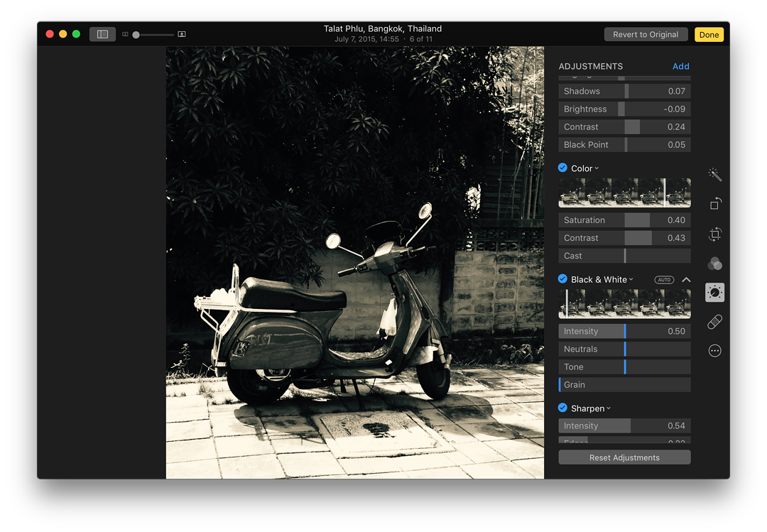Select the Rotate tool icon

click(714, 204)
